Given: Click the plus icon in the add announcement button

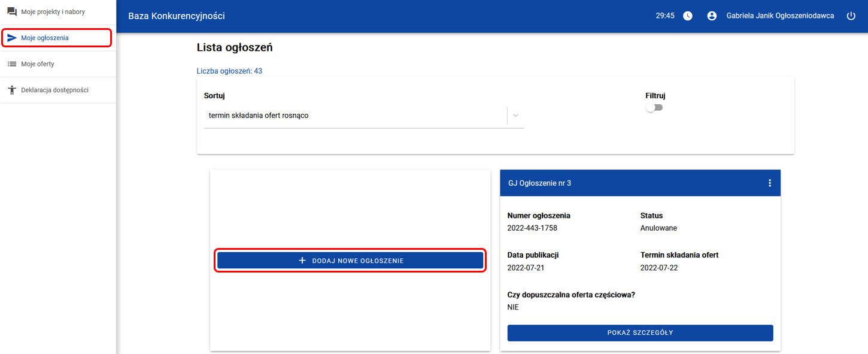Looking at the screenshot, I should [x=302, y=261].
